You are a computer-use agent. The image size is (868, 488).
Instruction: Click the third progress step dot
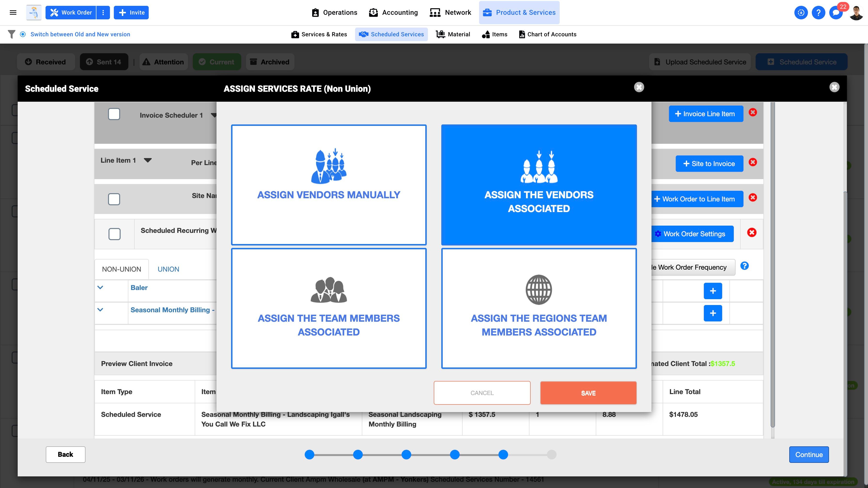click(x=406, y=455)
